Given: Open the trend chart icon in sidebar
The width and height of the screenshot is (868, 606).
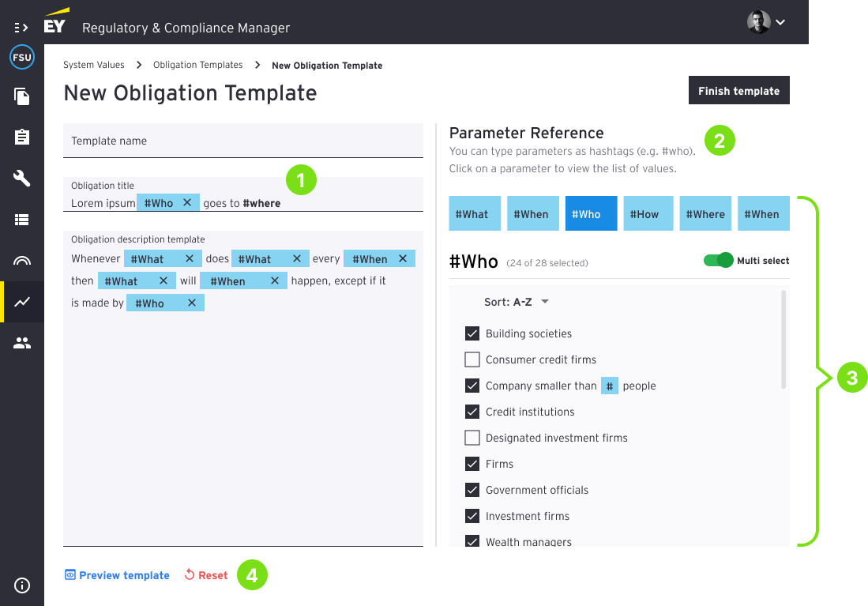Looking at the screenshot, I should [22, 301].
